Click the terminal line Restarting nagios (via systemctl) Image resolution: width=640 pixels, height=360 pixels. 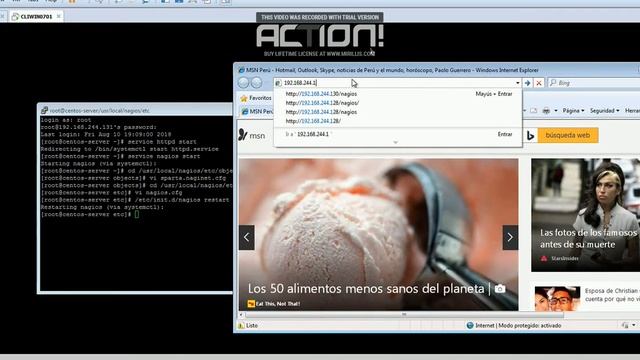tap(102, 207)
